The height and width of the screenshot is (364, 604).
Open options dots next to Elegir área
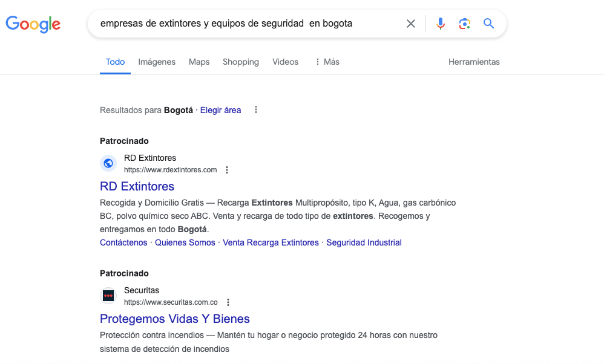point(256,109)
